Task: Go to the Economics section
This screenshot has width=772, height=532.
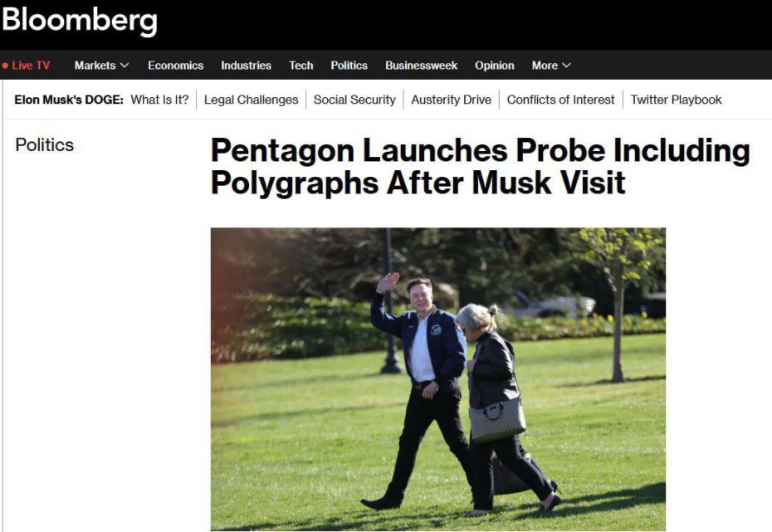Action: click(175, 66)
